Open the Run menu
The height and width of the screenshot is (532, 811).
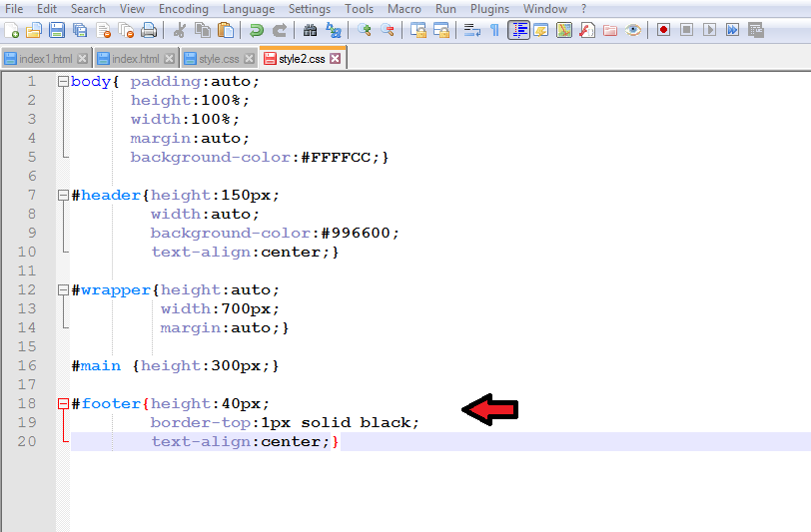(x=445, y=9)
